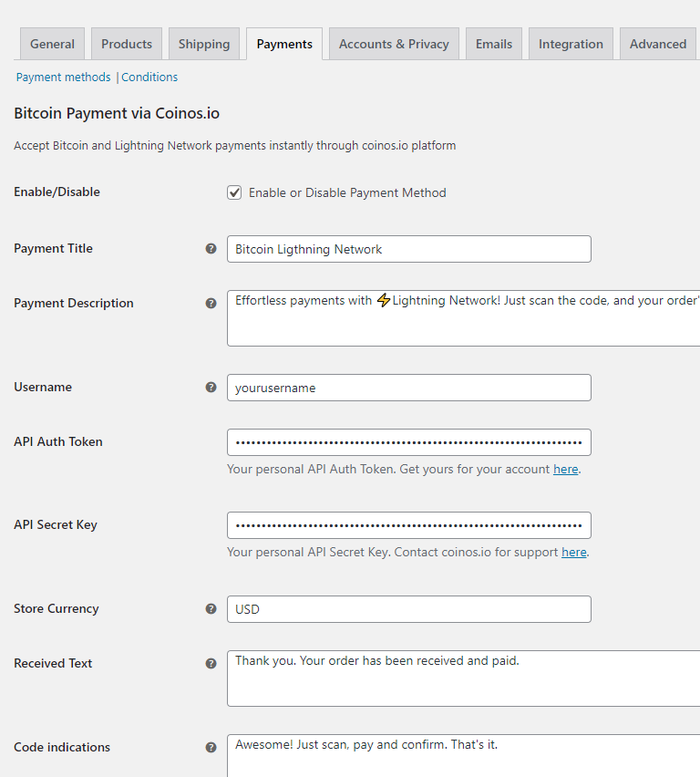Viewport: 700px width, 777px height.
Task: Focus the Username field
Action: [x=409, y=388]
